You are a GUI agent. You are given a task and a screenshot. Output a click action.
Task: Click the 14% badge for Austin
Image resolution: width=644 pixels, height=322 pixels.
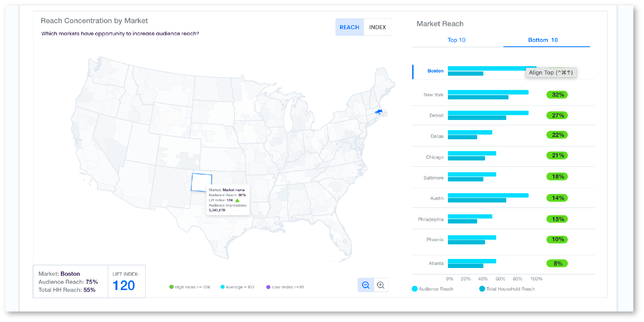pos(557,198)
